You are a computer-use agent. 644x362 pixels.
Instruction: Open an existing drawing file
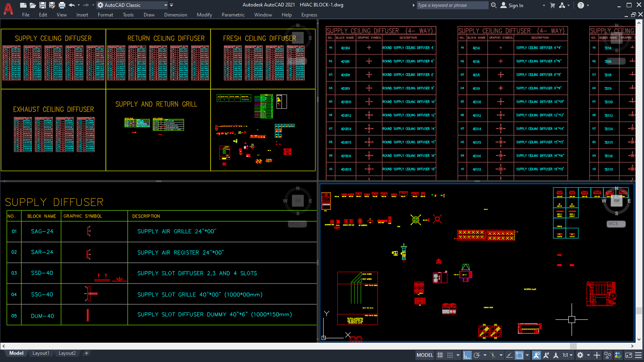point(33,5)
